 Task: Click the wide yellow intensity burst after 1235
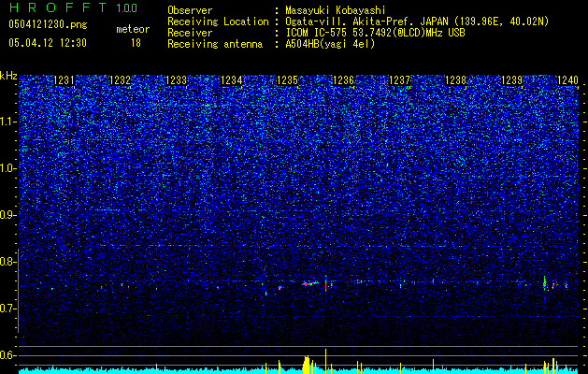(x=307, y=365)
